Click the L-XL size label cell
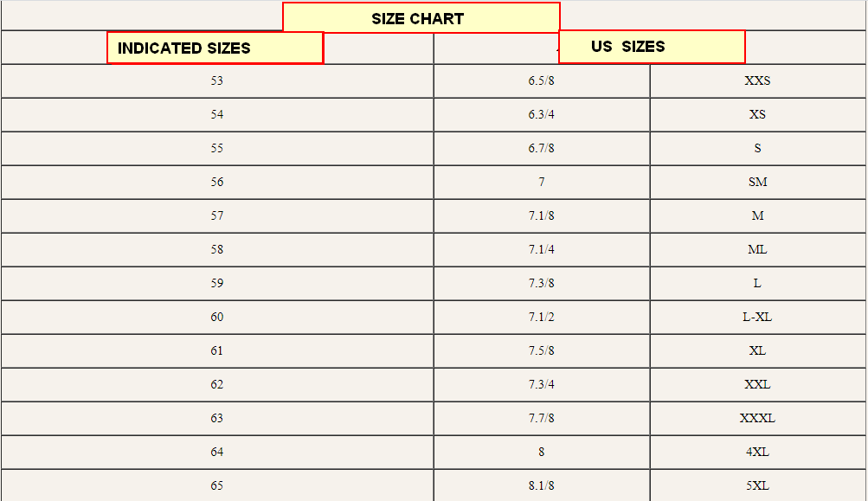 [x=757, y=318]
